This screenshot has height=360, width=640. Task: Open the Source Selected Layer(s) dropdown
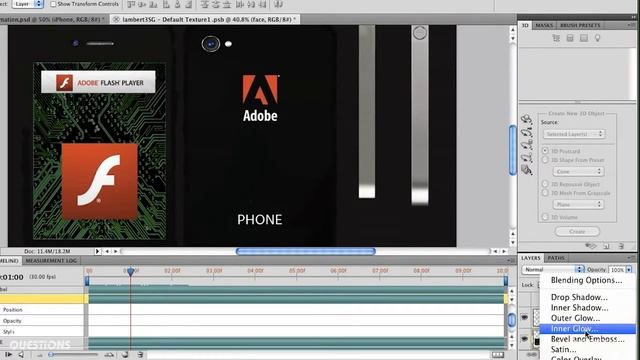[574, 134]
